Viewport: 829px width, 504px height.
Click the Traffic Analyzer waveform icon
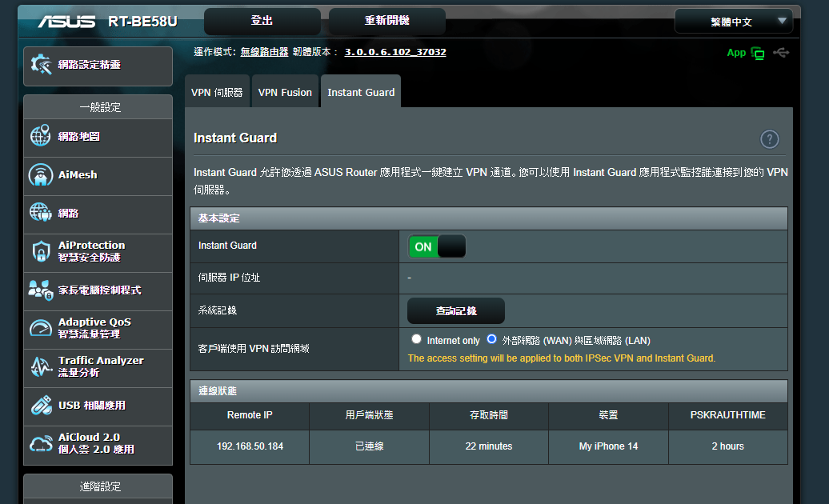click(41, 366)
